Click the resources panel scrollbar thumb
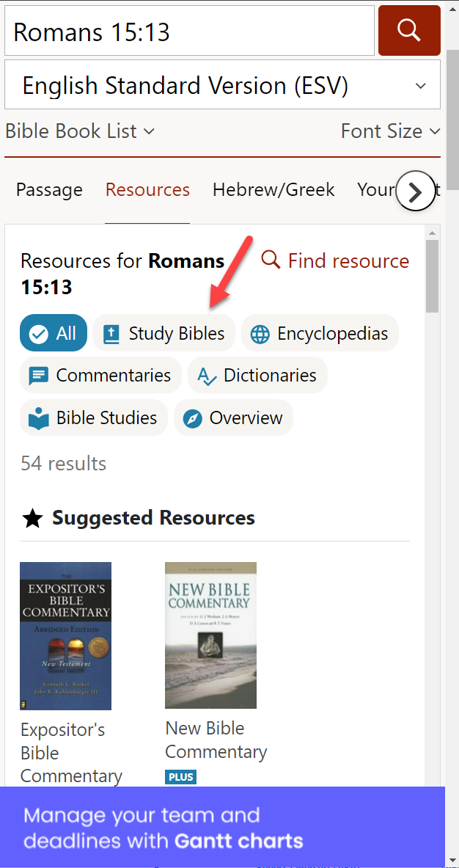Viewport: 459px width, 868px height. click(432, 276)
